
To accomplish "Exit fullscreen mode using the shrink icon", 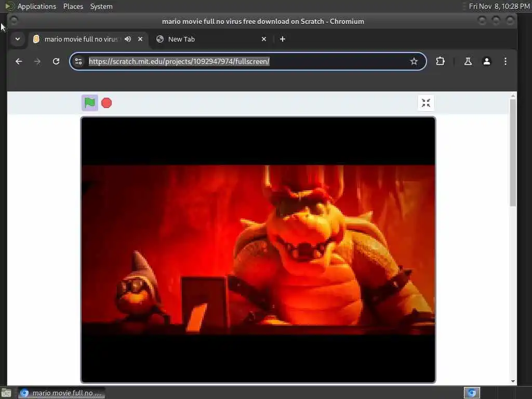I will [x=426, y=103].
